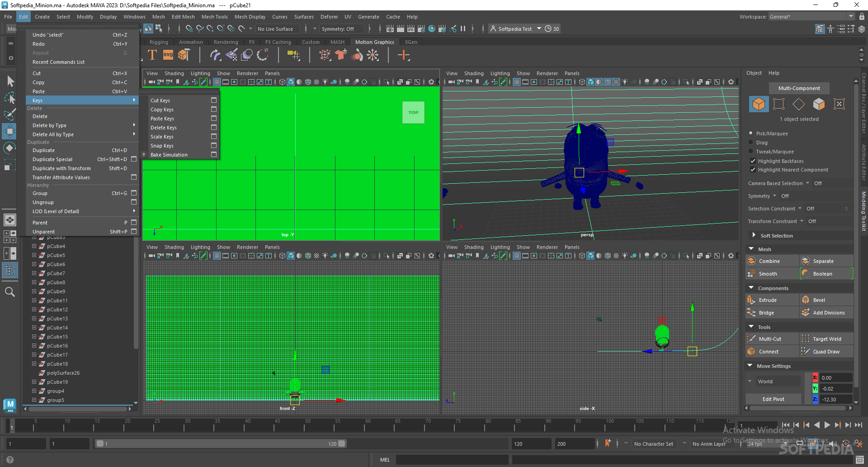Click the Bridge component icon

click(x=752, y=313)
